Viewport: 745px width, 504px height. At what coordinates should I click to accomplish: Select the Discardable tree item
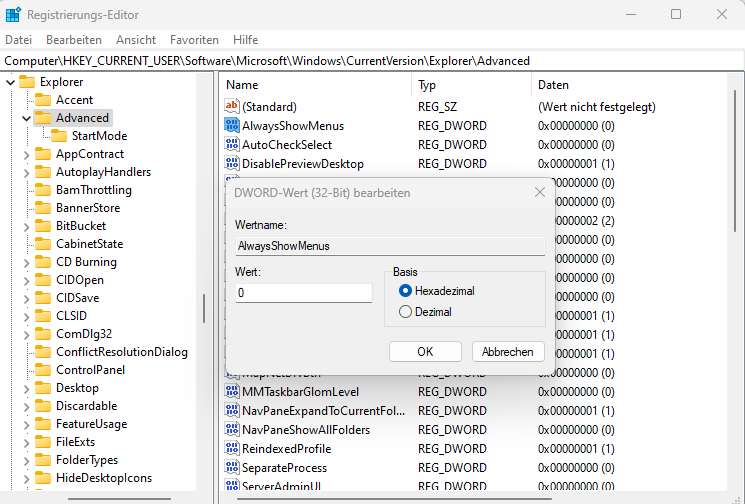click(x=86, y=406)
